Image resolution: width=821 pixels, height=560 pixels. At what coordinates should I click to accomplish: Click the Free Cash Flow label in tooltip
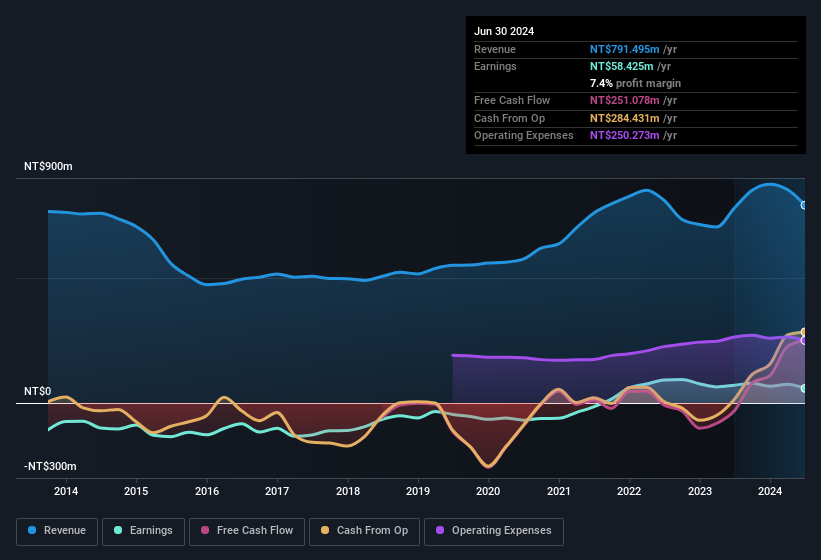512,100
